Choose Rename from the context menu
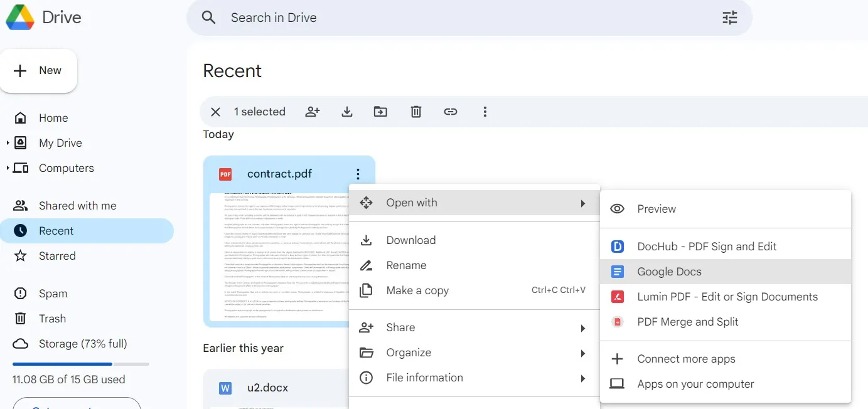 tap(407, 265)
